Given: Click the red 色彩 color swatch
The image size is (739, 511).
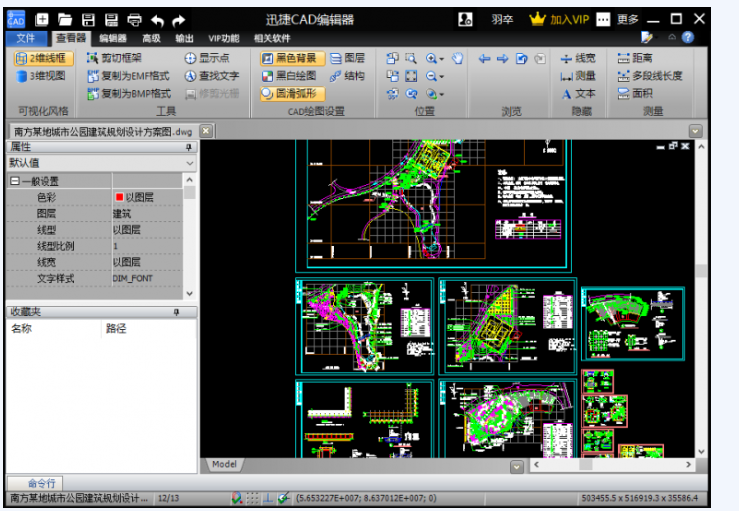Looking at the screenshot, I should click(x=118, y=198).
